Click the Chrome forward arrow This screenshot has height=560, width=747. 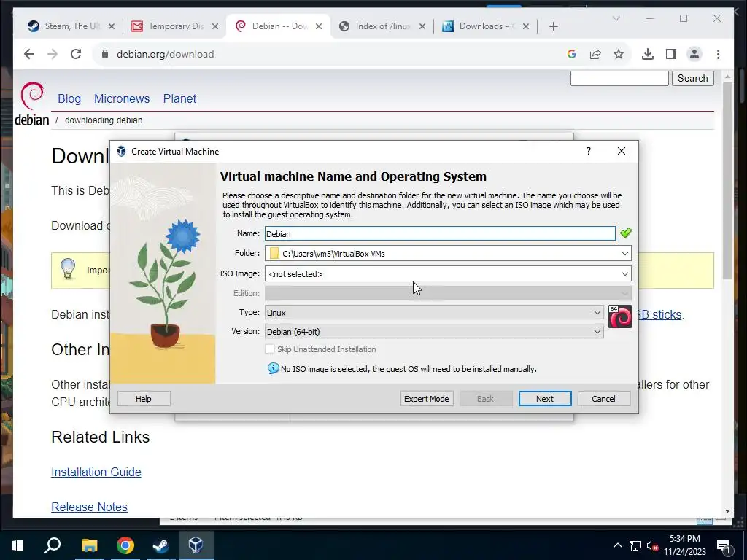(53, 54)
